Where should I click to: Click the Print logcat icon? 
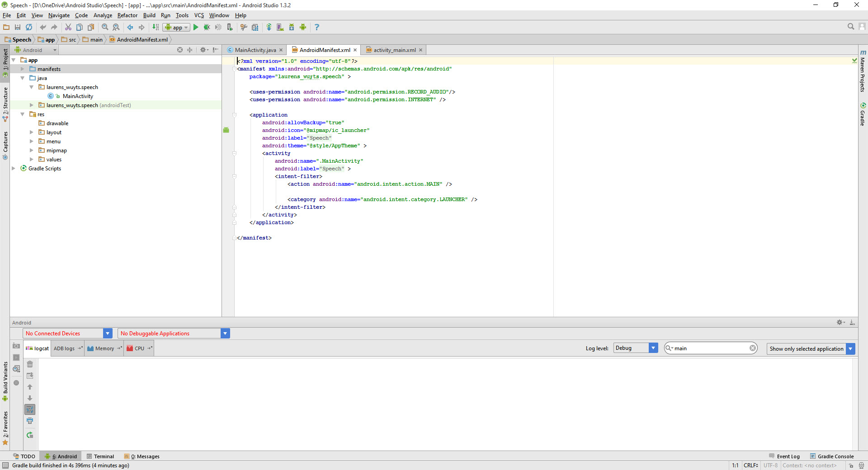[30, 421]
